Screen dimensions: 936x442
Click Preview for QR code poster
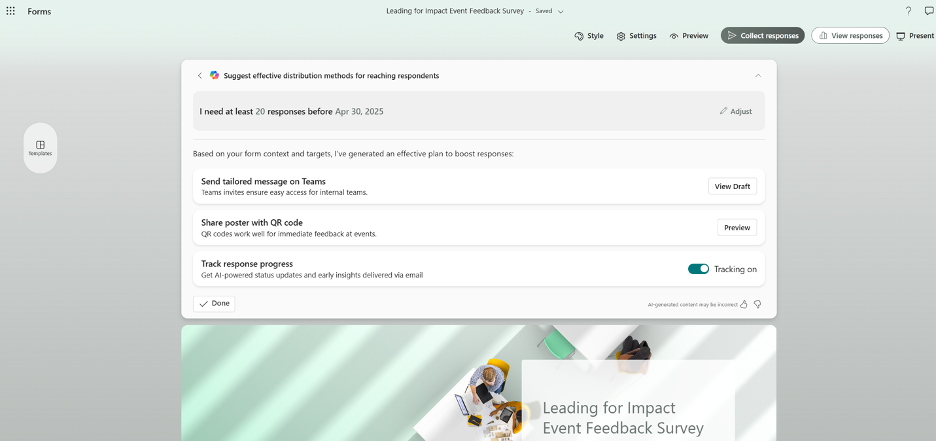point(737,228)
